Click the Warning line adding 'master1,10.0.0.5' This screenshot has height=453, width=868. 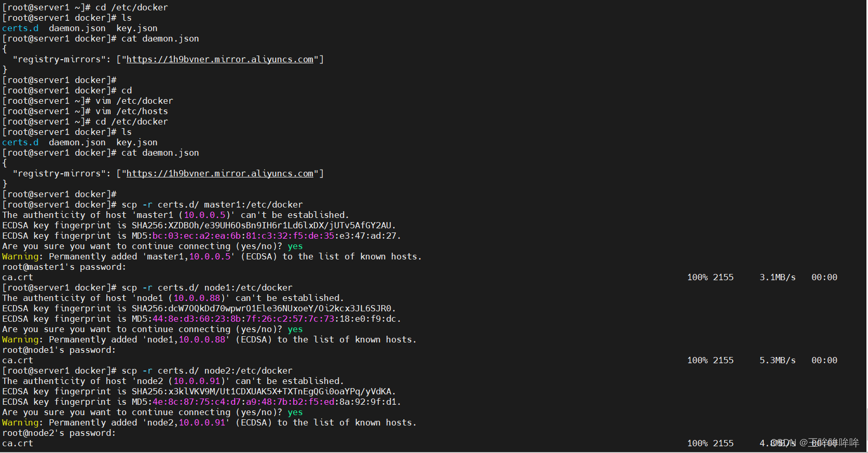(x=212, y=257)
